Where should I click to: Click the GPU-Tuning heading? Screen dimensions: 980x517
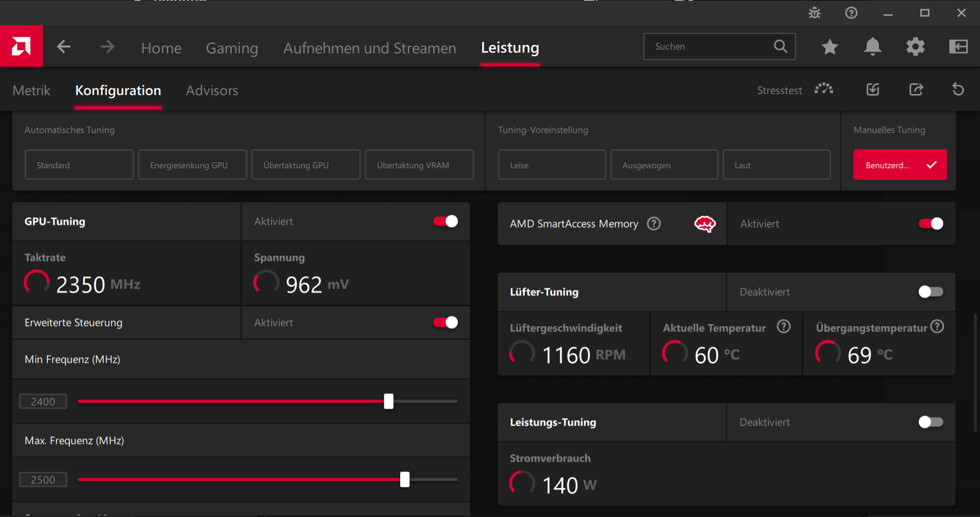(55, 221)
